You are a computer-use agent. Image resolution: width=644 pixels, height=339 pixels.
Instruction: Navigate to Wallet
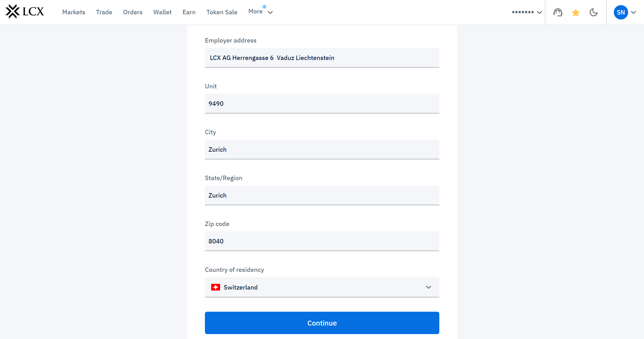pyautogui.click(x=162, y=12)
